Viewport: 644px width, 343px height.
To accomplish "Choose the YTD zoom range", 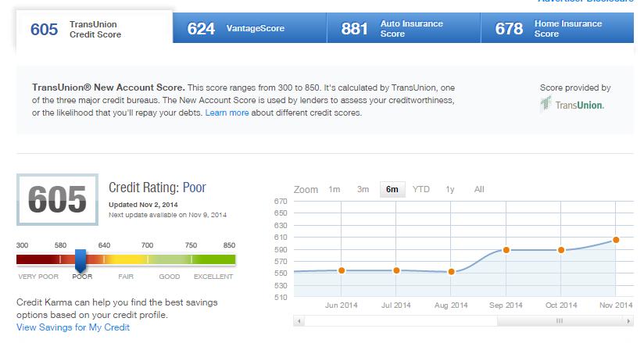I will (x=421, y=189).
